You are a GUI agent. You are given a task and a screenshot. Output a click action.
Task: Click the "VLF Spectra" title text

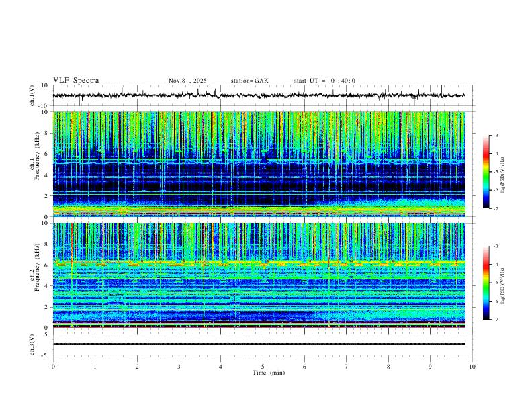[76, 81]
